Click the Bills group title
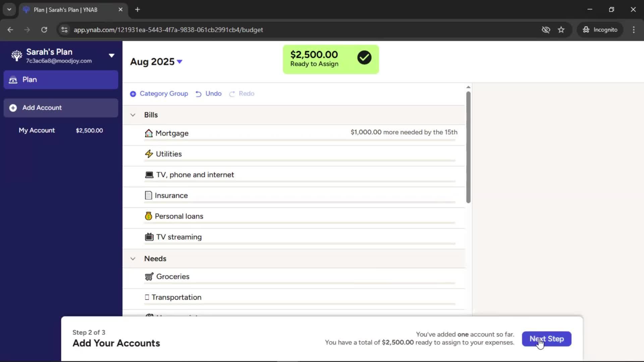Viewport: 644px width, 362px height. pyautogui.click(x=151, y=115)
